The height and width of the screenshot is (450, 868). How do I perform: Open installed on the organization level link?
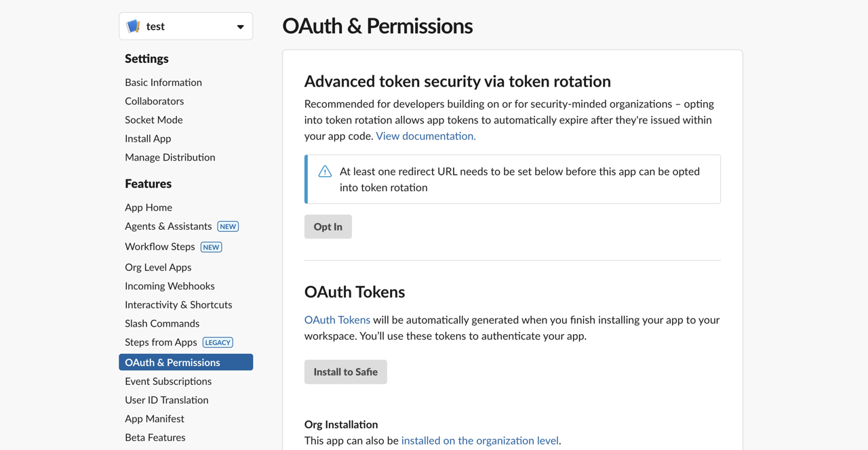(480, 441)
